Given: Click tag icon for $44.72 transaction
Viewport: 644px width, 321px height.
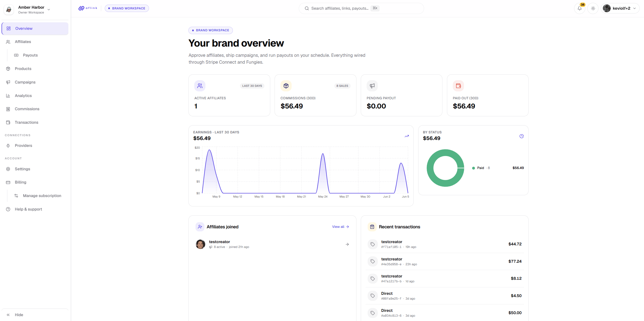Looking at the screenshot, I should point(373,244).
